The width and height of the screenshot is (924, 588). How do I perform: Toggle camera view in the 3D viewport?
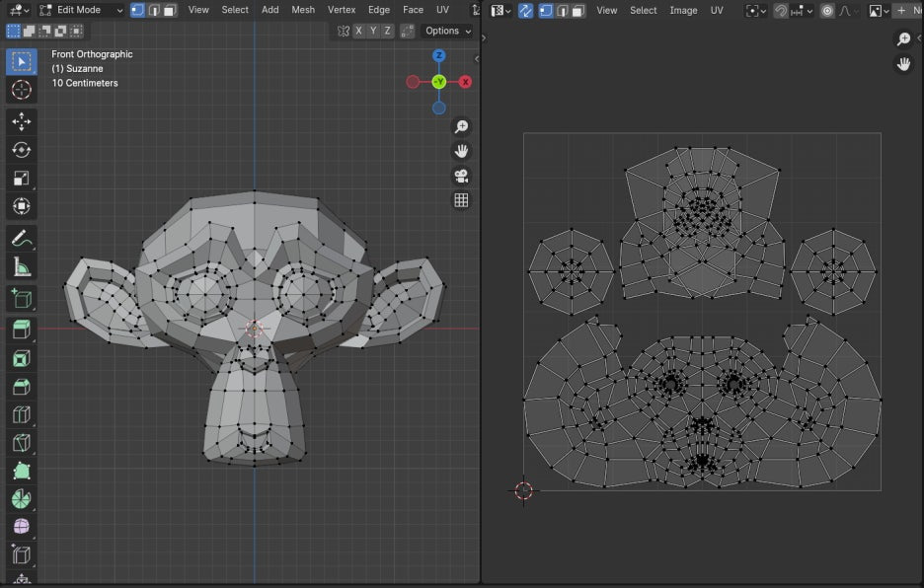point(461,176)
